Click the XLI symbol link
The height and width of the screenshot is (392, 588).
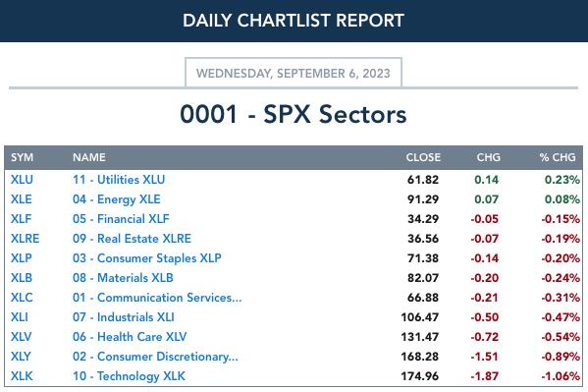[x=19, y=317]
